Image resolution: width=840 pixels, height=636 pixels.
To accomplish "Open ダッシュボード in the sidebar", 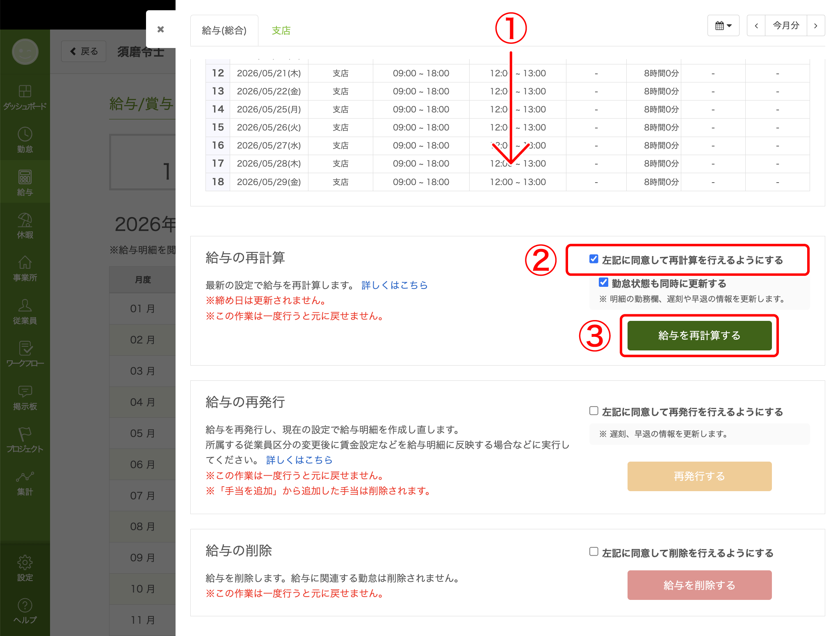I will [25, 97].
